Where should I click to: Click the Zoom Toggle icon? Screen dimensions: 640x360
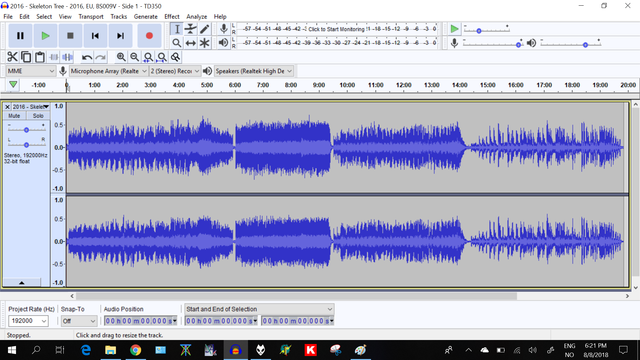pyautogui.click(x=176, y=57)
